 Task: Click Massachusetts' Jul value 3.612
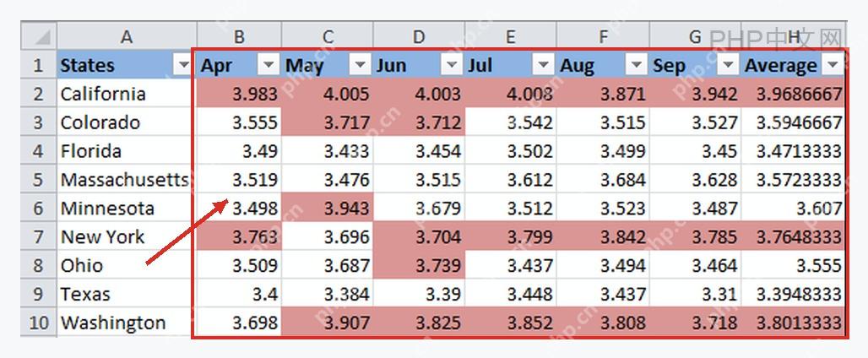[x=510, y=179]
